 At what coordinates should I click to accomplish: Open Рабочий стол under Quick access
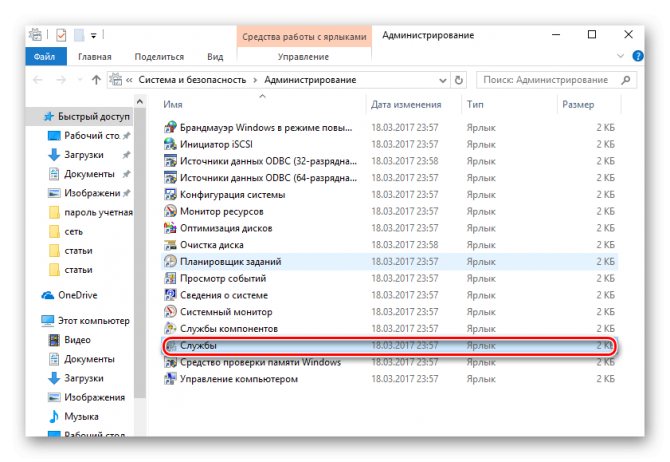pos(91,135)
